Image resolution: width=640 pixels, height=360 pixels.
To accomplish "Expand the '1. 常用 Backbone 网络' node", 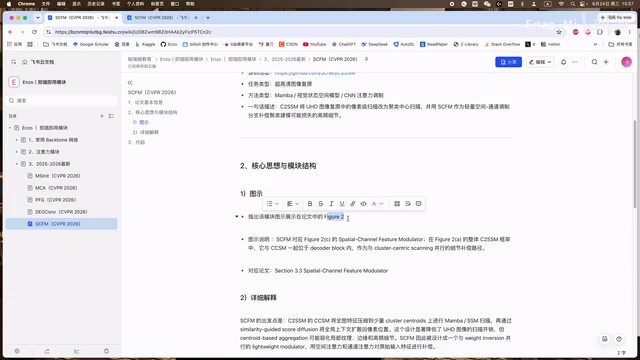I will click(x=17, y=140).
